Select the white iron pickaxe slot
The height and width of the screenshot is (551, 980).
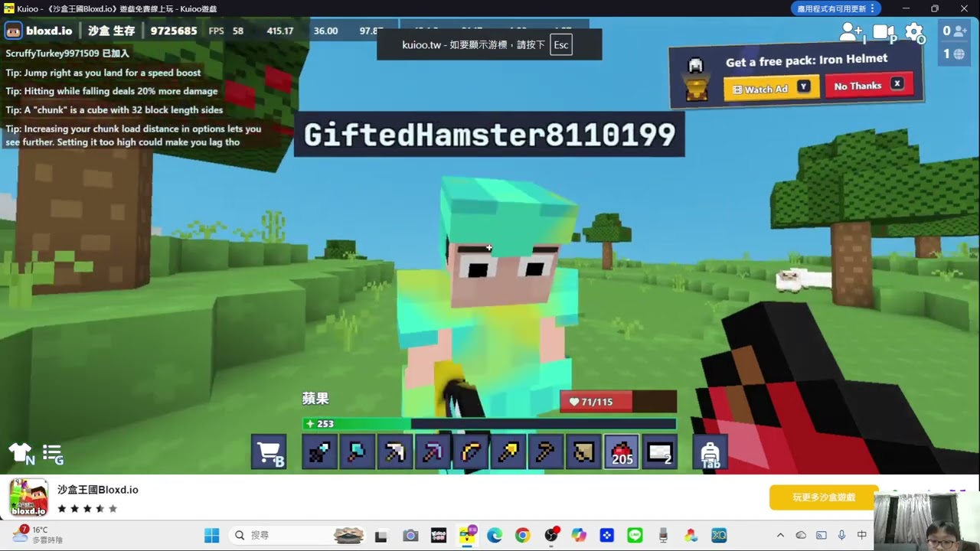click(x=395, y=452)
